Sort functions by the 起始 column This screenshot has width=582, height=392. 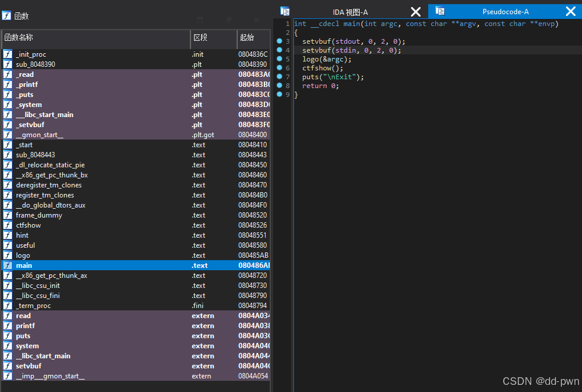tap(253, 40)
